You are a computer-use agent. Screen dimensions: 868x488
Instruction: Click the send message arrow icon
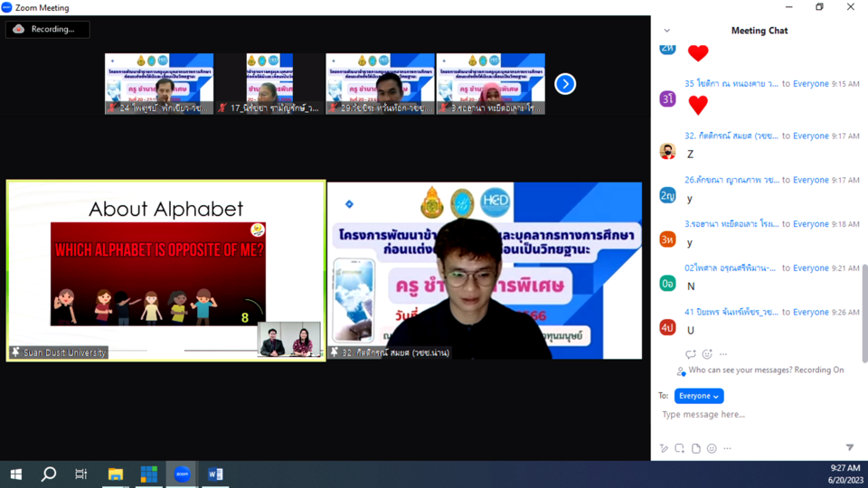849,448
